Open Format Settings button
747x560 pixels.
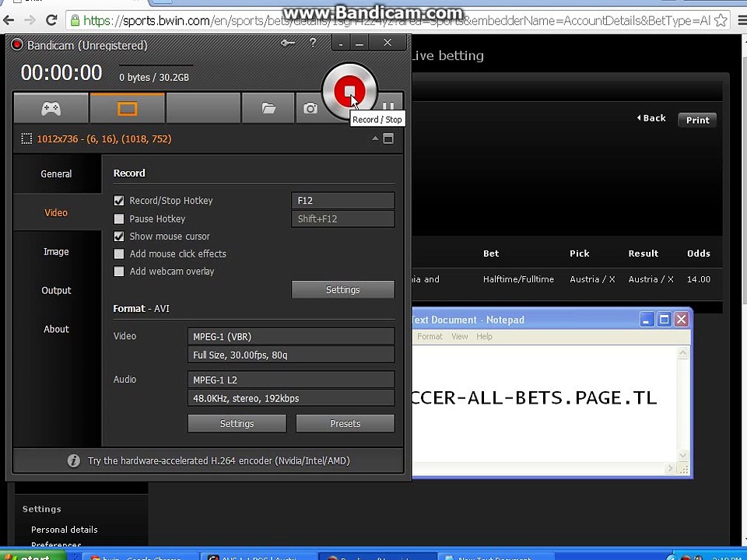tap(237, 423)
